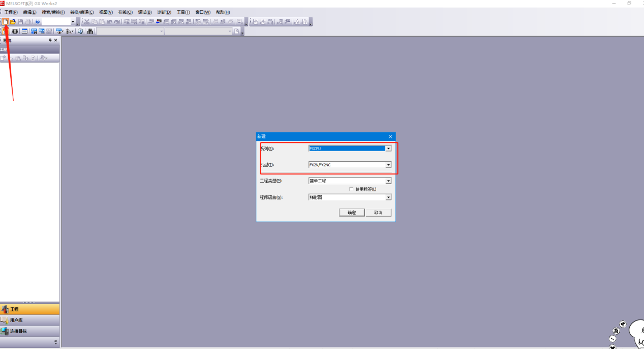Click the Print icon in toolbar
This screenshot has height=349, width=644.
pos(28,22)
